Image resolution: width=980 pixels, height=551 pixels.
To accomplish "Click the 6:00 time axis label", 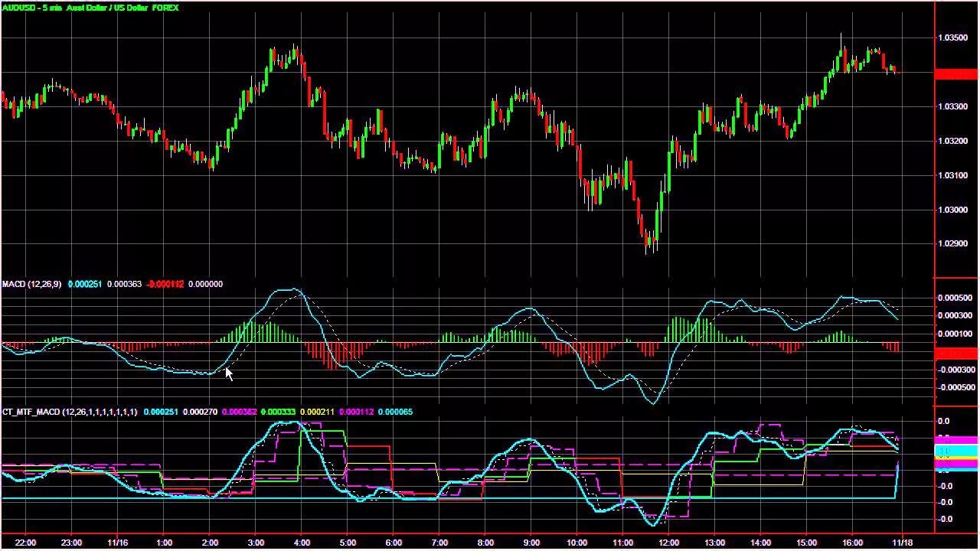I will (394, 543).
